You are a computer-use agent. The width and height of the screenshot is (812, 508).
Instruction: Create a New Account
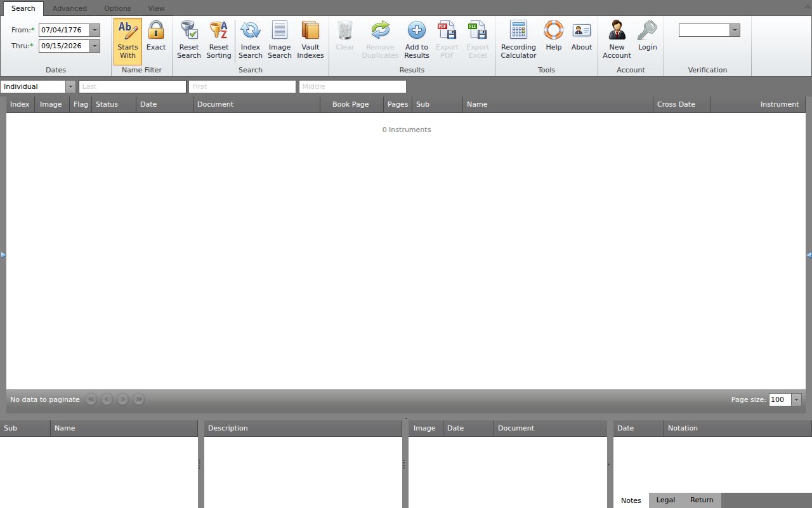(617, 41)
